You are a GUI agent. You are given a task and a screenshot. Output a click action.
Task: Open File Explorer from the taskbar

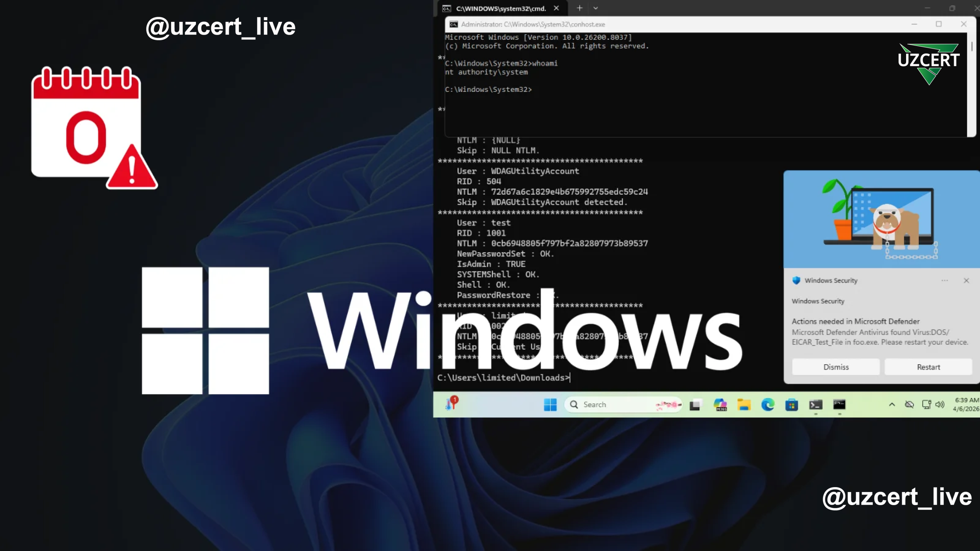744,404
